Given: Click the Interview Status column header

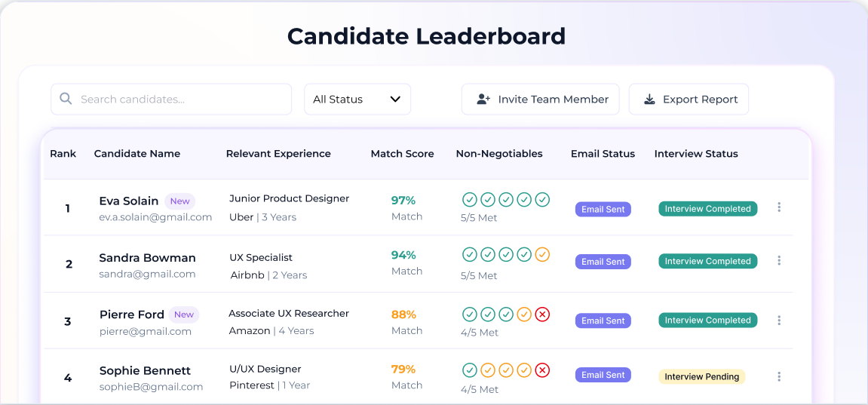Looking at the screenshot, I should coord(696,154).
